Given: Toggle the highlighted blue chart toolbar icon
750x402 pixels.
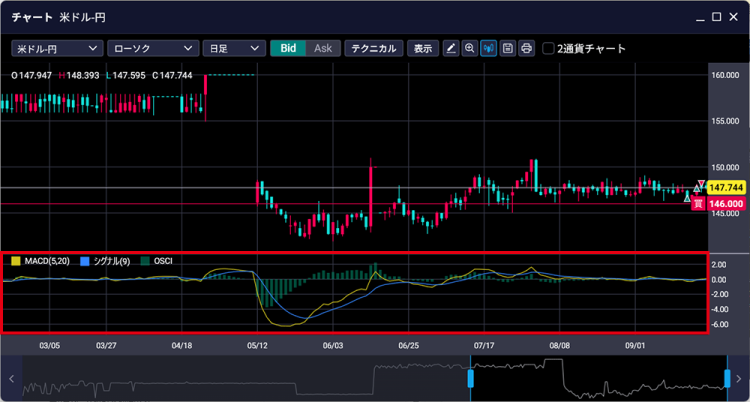Looking at the screenshot, I should (489, 48).
